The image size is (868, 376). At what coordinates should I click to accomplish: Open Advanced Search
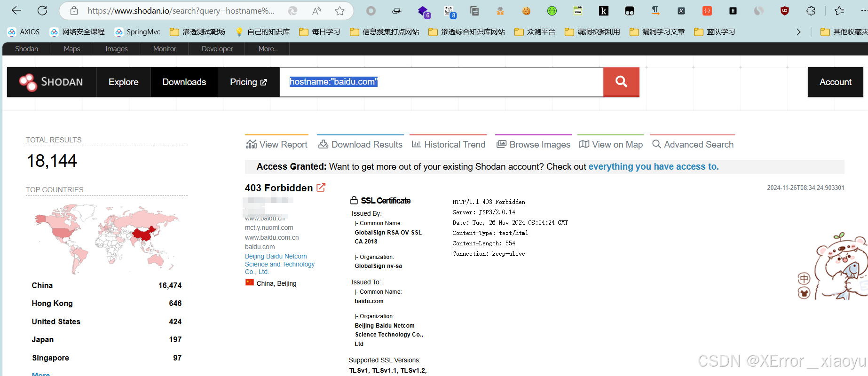(x=693, y=144)
